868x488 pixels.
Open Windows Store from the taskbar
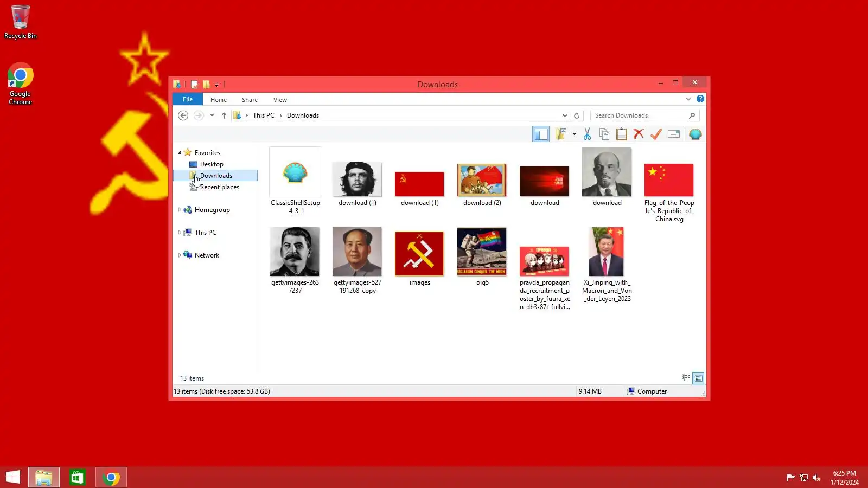click(77, 477)
